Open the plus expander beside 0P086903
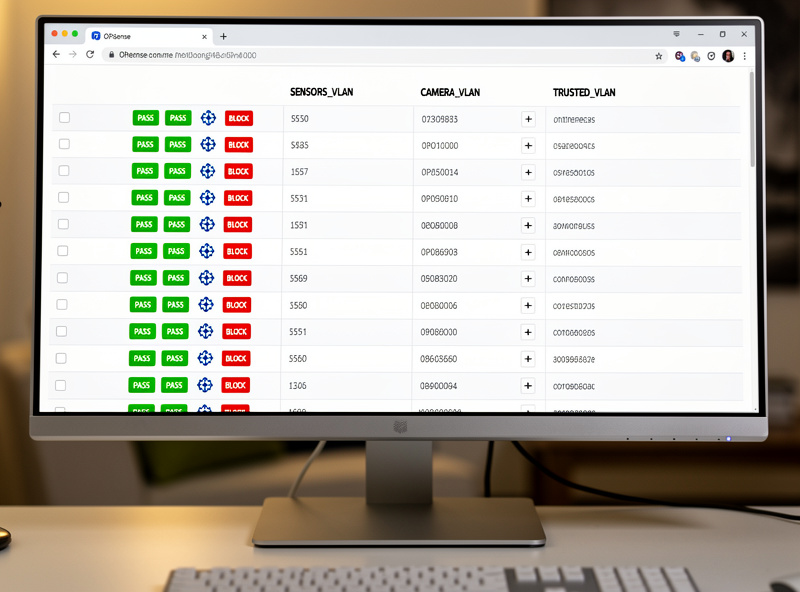Screen dimensions: 800x592 (x=528, y=252)
